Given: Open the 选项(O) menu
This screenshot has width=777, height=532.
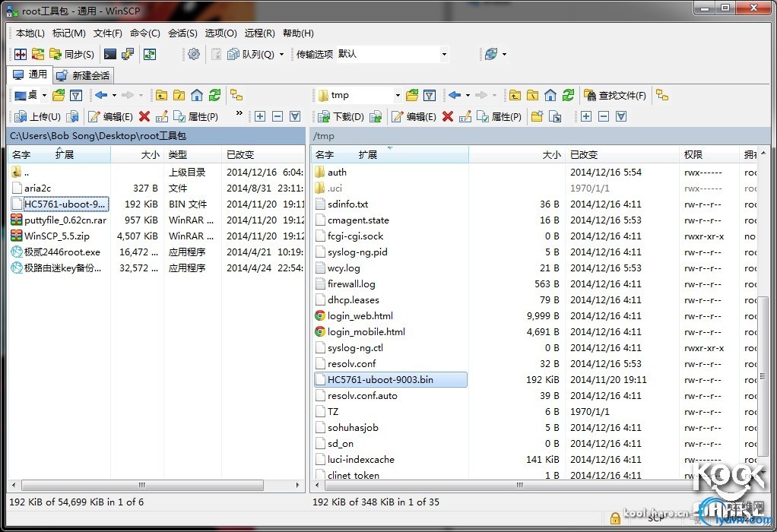Looking at the screenshot, I should point(220,33).
